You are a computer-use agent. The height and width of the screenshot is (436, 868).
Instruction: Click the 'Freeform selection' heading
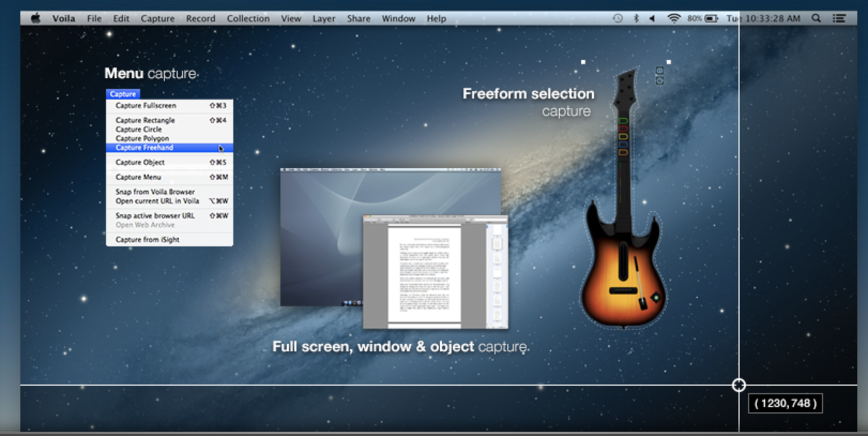[528, 94]
